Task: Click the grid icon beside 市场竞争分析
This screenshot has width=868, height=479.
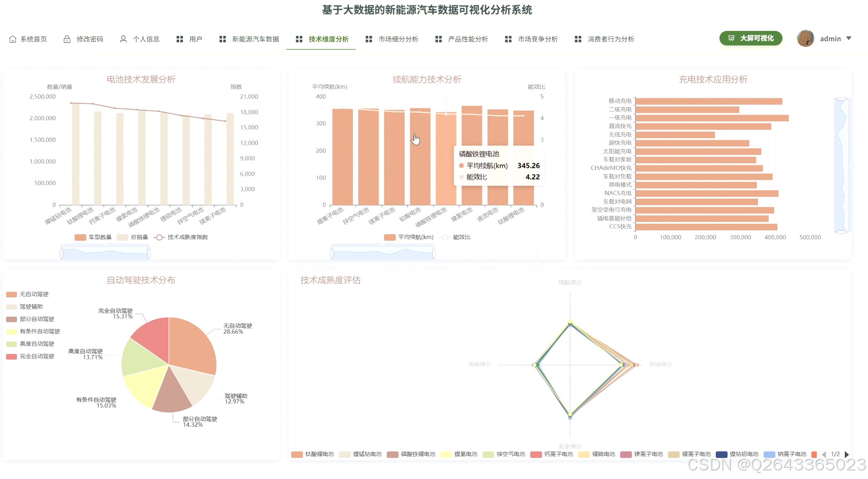Action: coord(508,39)
